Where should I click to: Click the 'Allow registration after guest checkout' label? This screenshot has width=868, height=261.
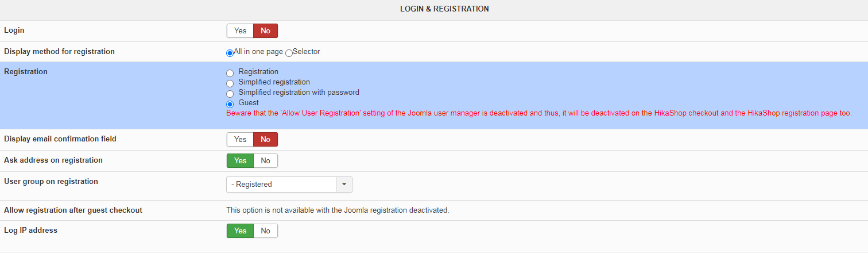coord(73,210)
